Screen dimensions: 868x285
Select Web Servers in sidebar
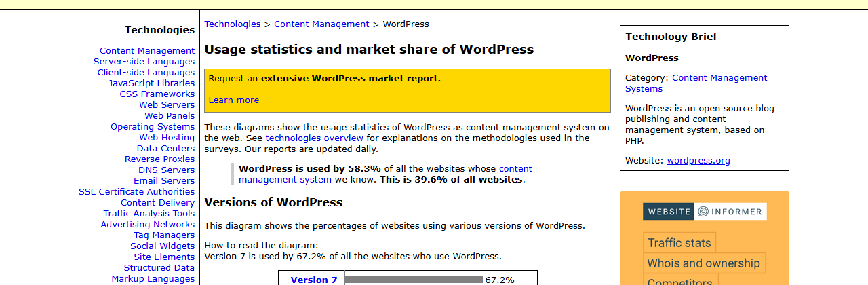tap(167, 104)
